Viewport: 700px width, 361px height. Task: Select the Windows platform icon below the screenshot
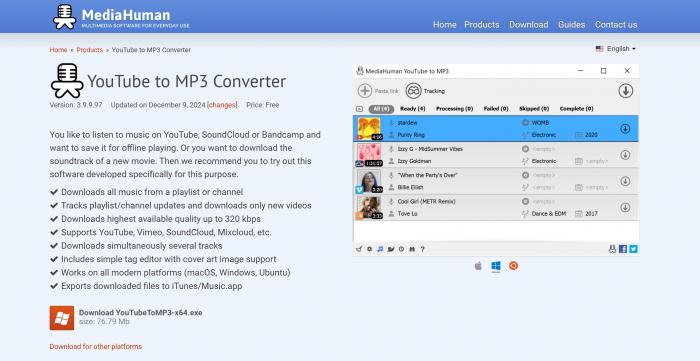tap(496, 266)
